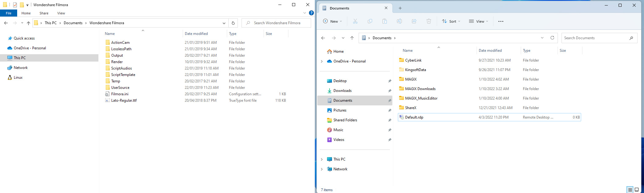Click the Delete trash icon in Documents toolbar
The width and height of the screenshot is (644, 193).
point(429,21)
